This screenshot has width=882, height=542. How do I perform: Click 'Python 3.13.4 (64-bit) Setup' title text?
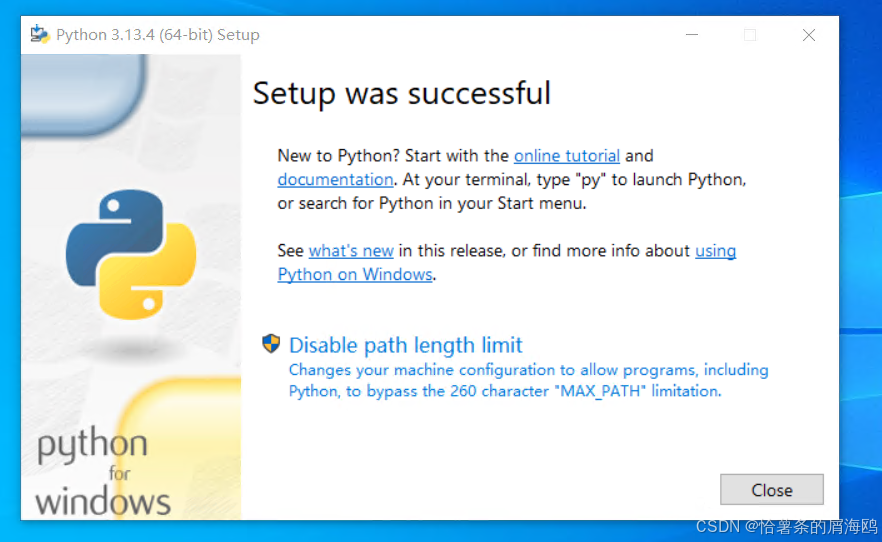158,35
